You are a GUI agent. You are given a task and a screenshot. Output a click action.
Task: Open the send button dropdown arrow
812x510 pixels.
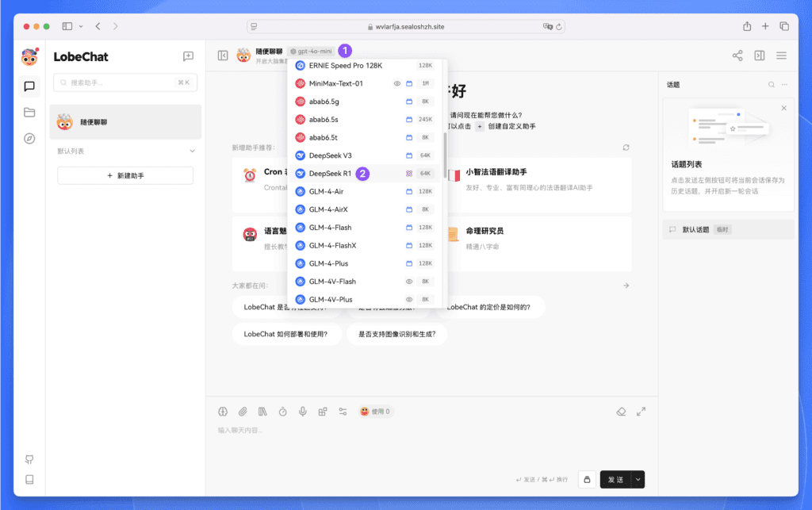point(639,479)
